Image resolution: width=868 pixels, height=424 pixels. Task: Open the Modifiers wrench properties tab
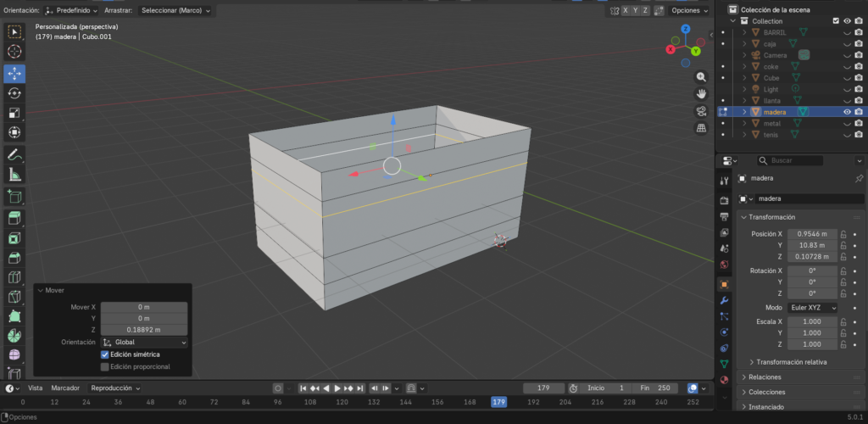point(724,300)
